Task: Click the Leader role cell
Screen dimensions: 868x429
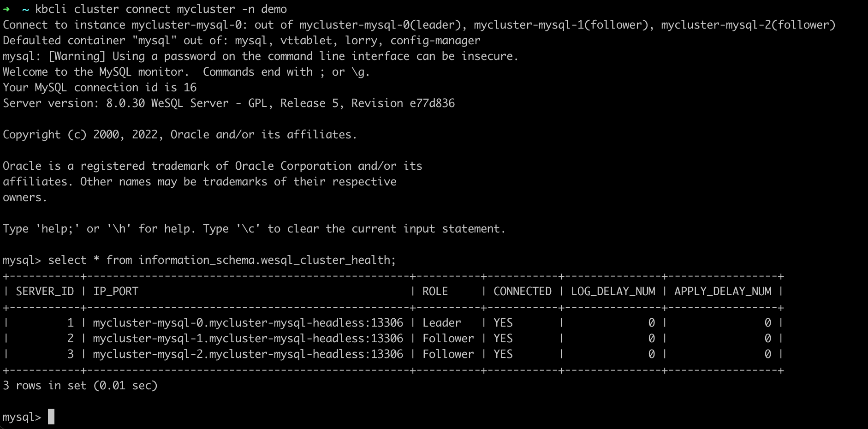Action: [441, 323]
